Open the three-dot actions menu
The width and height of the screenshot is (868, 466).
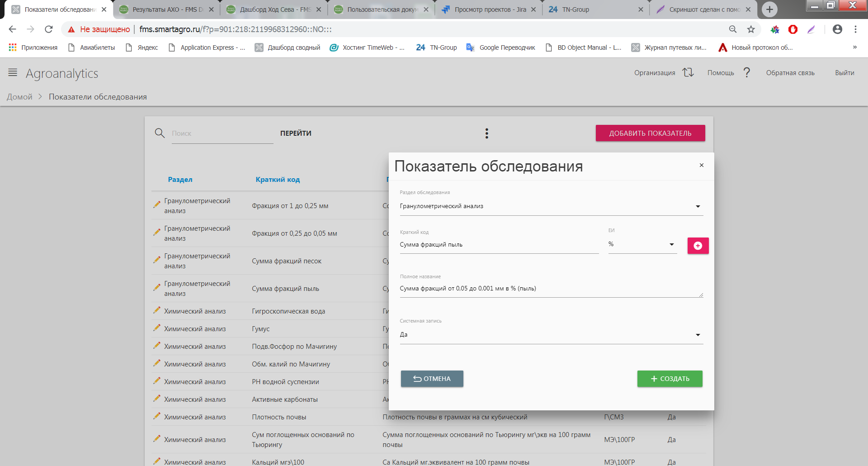(x=486, y=133)
